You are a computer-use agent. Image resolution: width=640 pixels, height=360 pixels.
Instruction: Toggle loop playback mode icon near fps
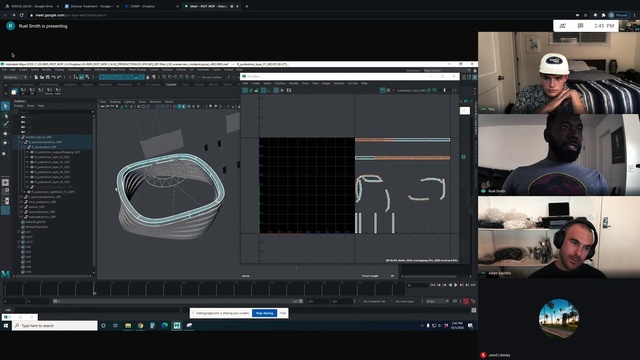455,301
